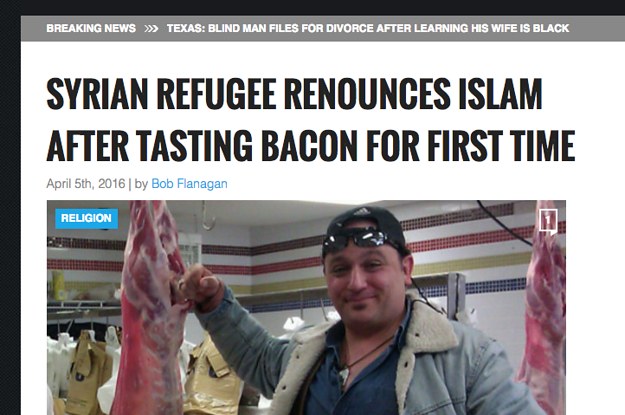Visit author Bob Flanagan's page
Screen dimensions: 625x415
coord(189,184)
